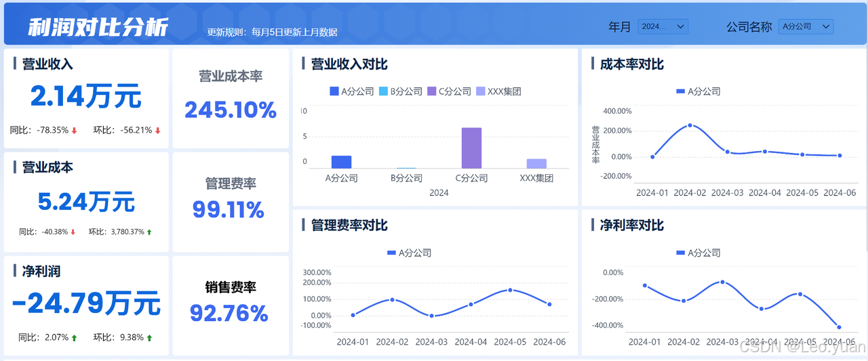Click B分公司 x-axis label in bar chart
This screenshot has width=868, height=361.
(406, 178)
